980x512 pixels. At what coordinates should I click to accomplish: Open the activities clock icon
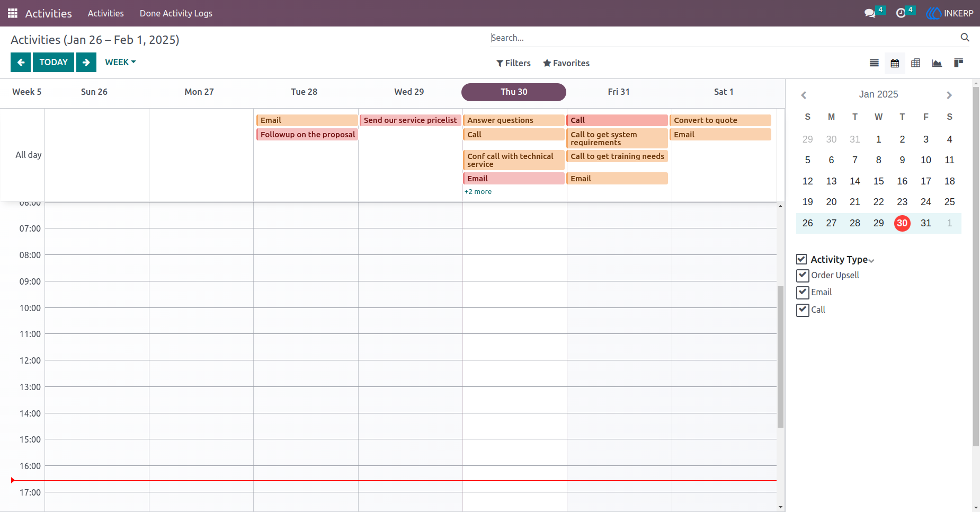(901, 13)
